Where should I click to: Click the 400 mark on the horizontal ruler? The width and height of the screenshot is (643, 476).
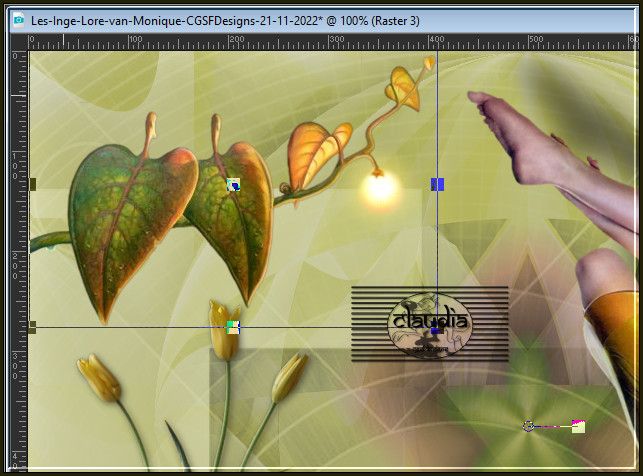[x=436, y=40]
